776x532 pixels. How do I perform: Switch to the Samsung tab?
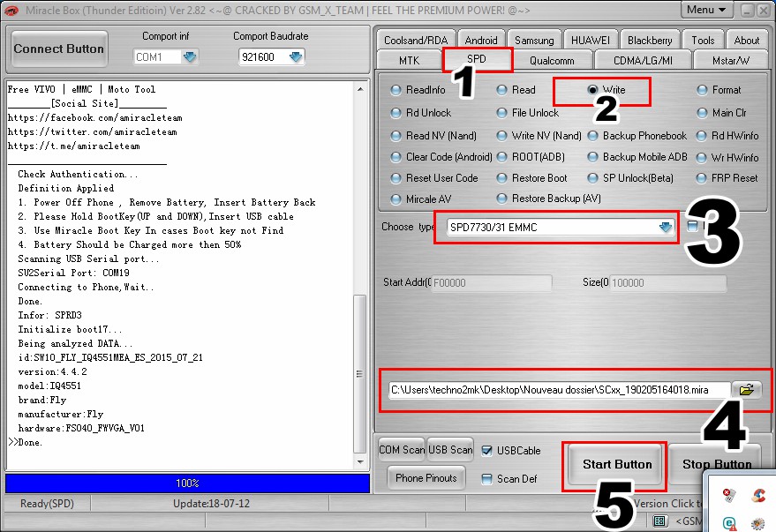pos(534,40)
